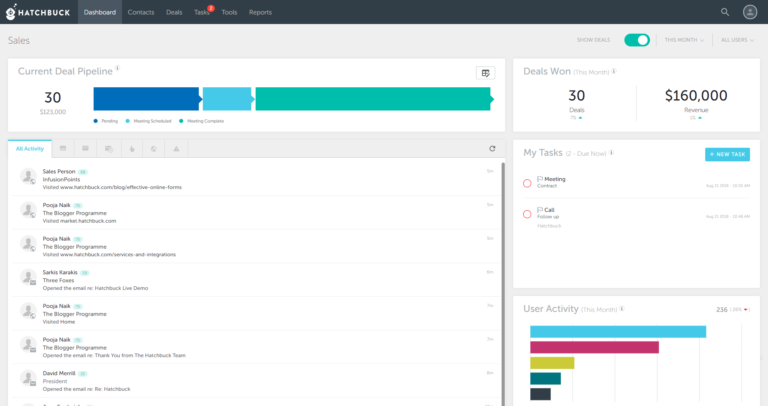Viewport: 768px width, 406px height.
Task: Filter activity by globe web icon
Action: (x=153, y=148)
